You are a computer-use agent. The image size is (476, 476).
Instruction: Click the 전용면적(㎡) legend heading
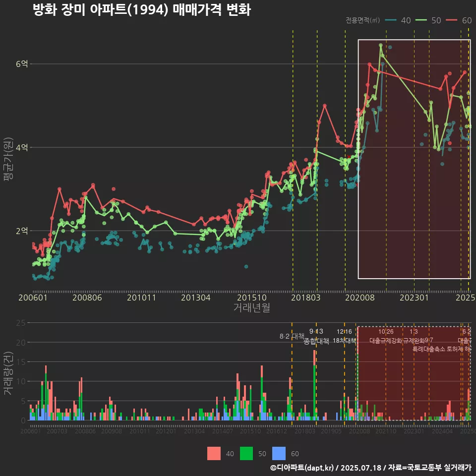pyautogui.click(x=363, y=20)
